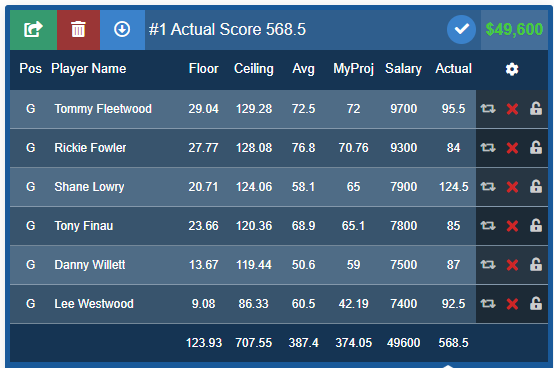Click the Ceiling column header
The height and width of the screenshot is (368, 554).
(x=254, y=69)
